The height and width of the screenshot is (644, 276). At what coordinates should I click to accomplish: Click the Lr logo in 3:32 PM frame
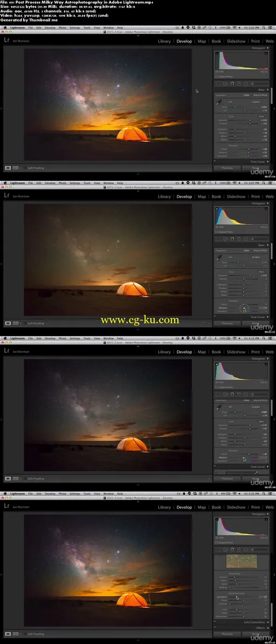6,506
